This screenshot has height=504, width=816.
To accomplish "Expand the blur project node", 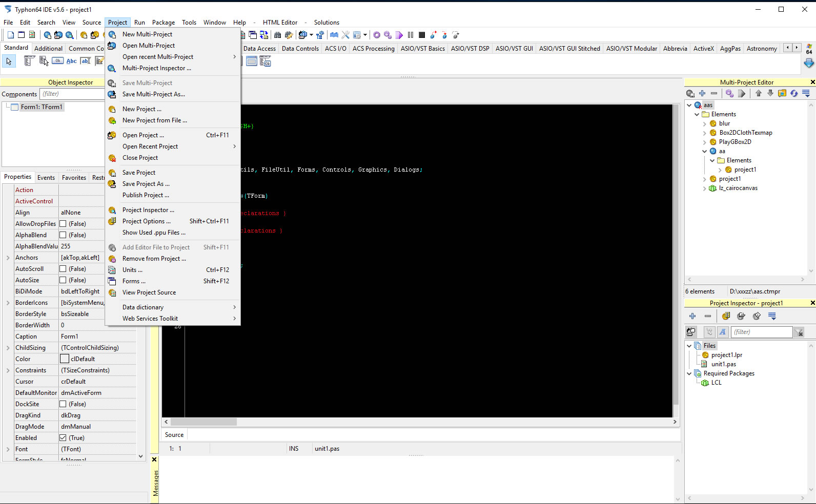I will [705, 123].
